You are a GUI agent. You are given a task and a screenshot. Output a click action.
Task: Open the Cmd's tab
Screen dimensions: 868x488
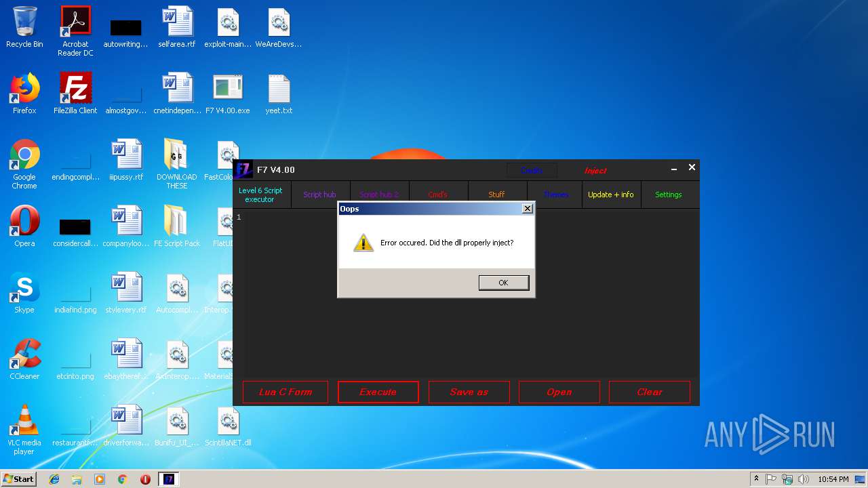click(x=438, y=195)
